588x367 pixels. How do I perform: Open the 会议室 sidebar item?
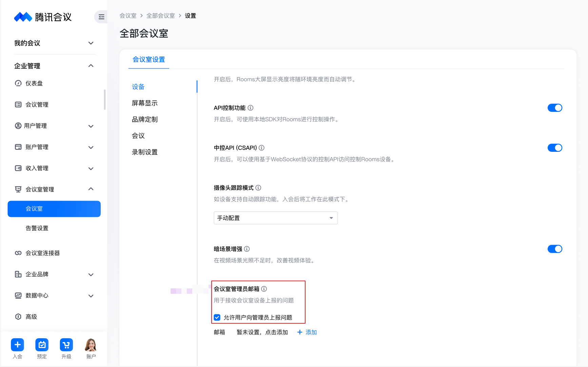[54, 209]
